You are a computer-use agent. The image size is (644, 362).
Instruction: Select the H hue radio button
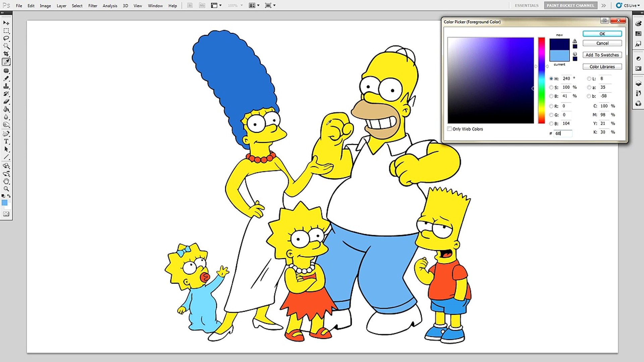[x=551, y=78]
